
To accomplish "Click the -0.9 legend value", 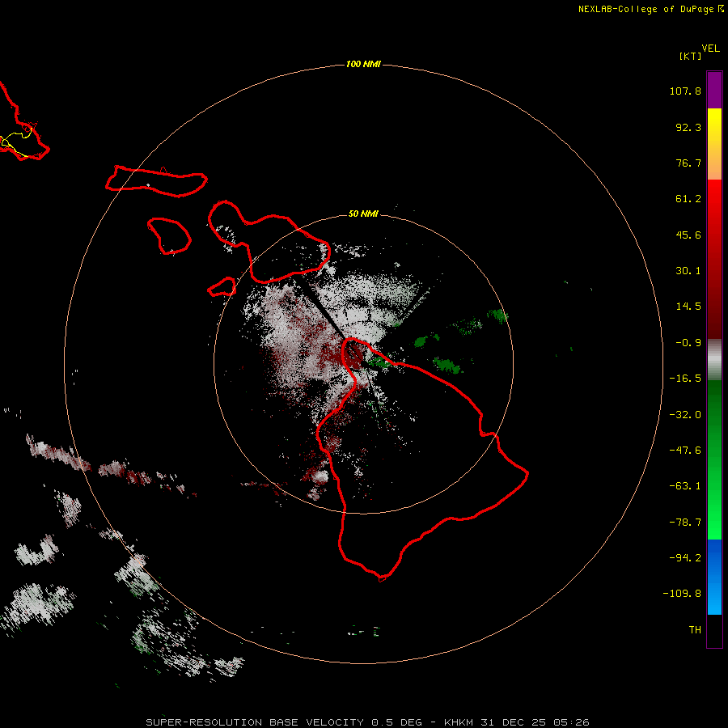I will click(688, 343).
